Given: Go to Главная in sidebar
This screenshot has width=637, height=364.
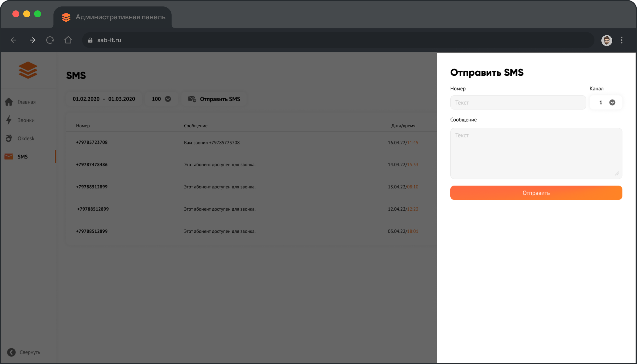Looking at the screenshot, I should click(26, 102).
